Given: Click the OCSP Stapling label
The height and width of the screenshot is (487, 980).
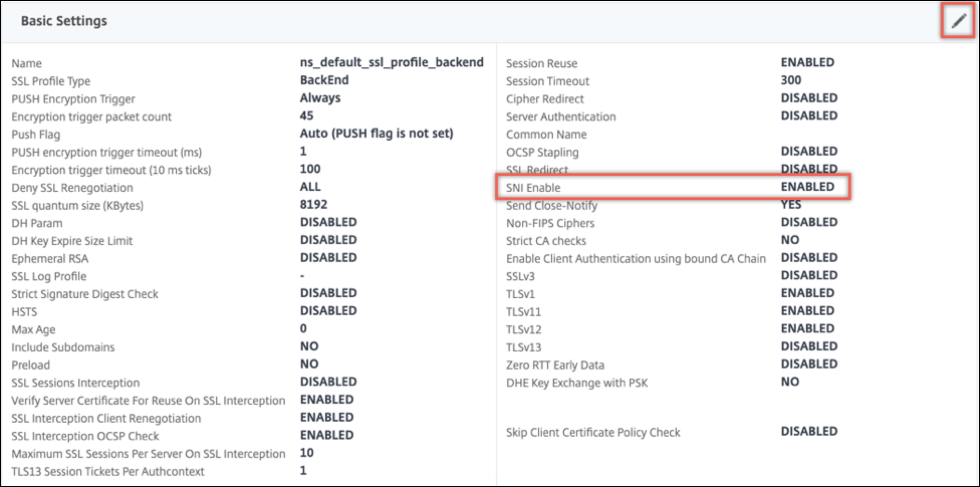Looking at the screenshot, I should click(x=542, y=152).
